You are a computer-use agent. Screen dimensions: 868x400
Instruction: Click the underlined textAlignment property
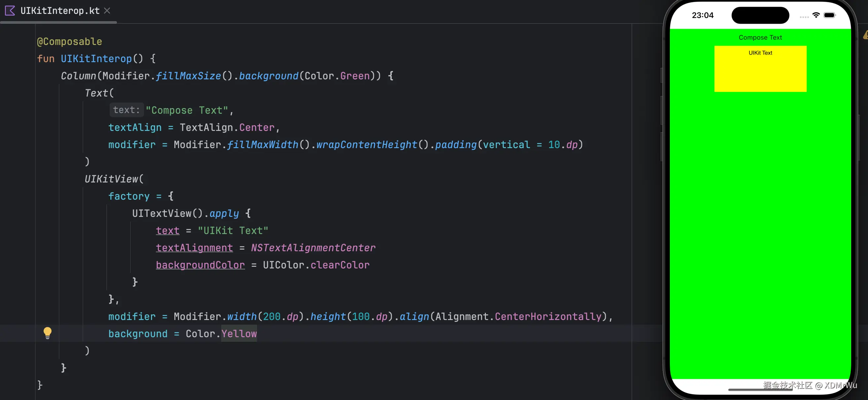pos(194,248)
